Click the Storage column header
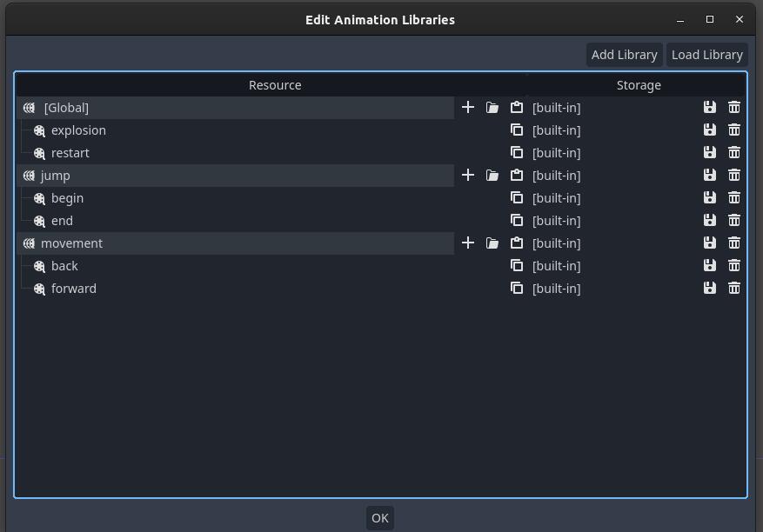The width and height of the screenshot is (763, 532). click(639, 85)
